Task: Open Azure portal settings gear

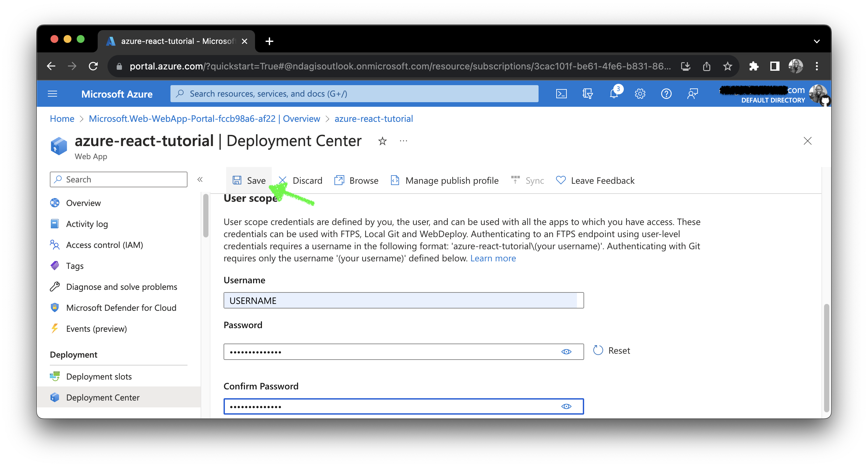Action: pyautogui.click(x=640, y=94)
